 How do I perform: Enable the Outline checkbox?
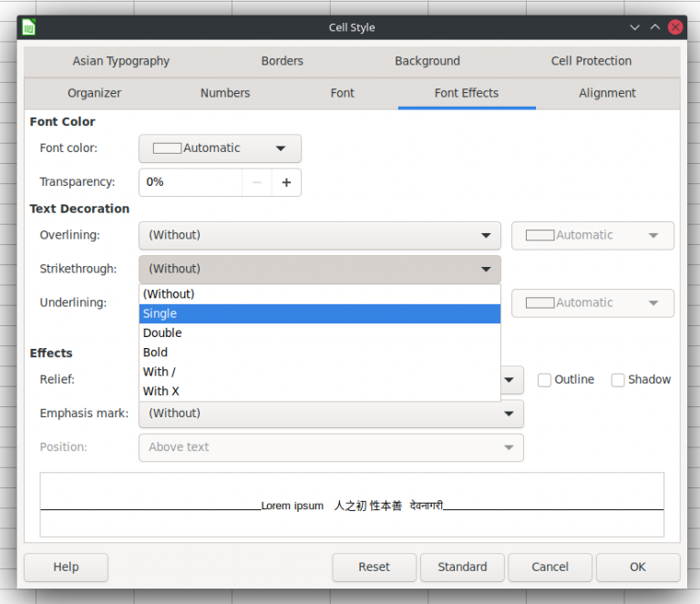tap(544, 380)
